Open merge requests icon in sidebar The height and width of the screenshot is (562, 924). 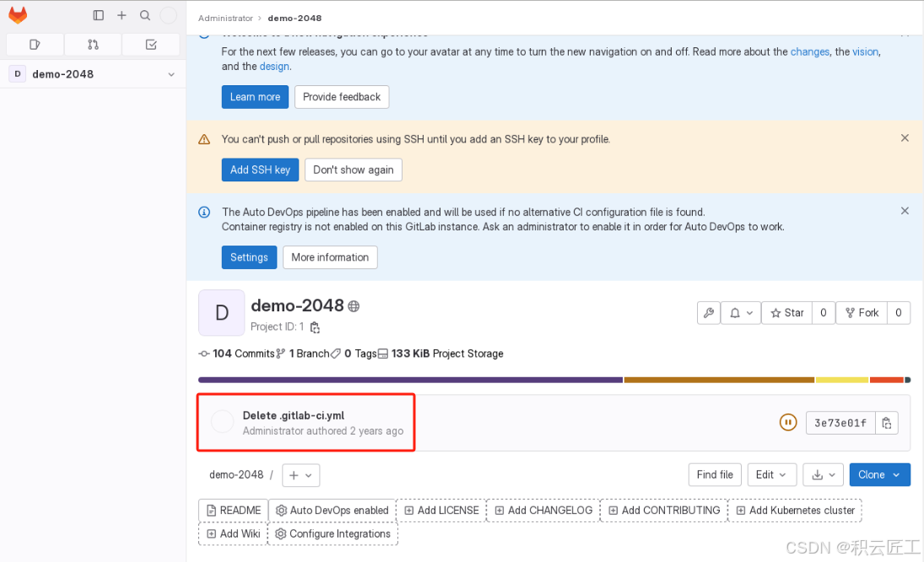93,44
